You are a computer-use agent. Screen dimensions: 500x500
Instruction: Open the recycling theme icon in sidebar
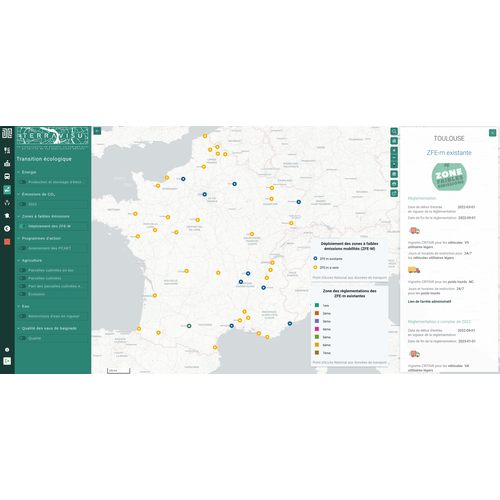[7, 203]
